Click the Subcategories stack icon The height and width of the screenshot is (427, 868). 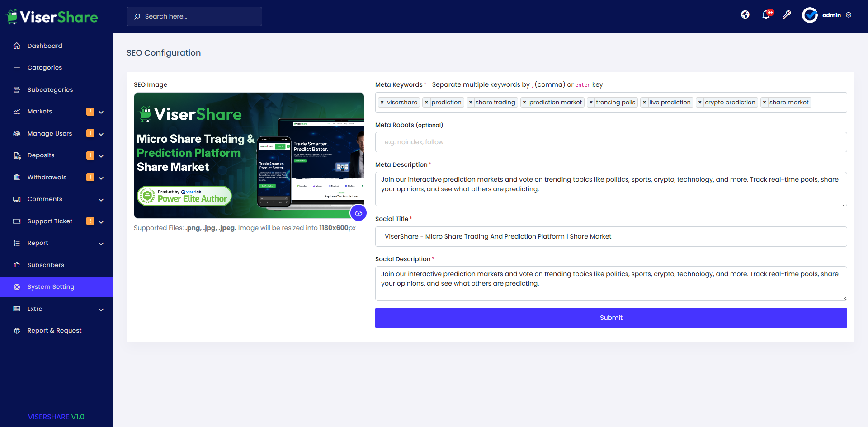tap(17, 89)
